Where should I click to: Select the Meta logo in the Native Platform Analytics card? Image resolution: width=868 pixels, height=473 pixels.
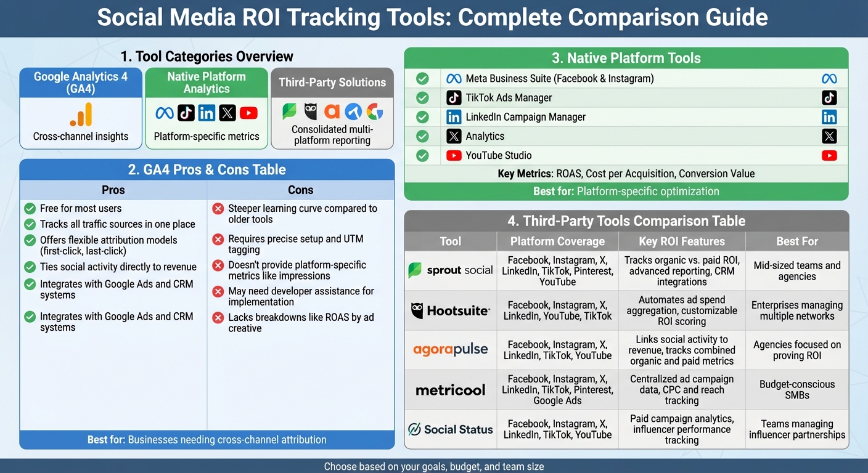165,113
